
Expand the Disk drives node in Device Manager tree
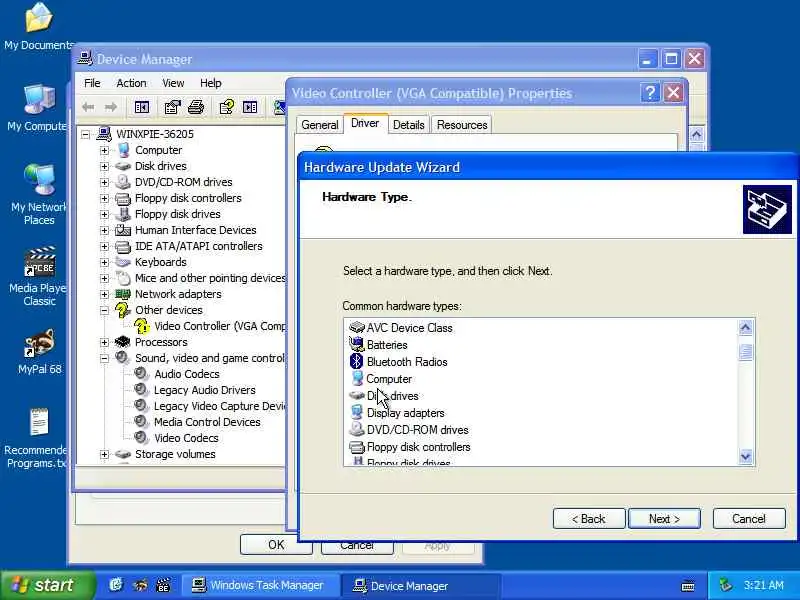pos(104,166)
